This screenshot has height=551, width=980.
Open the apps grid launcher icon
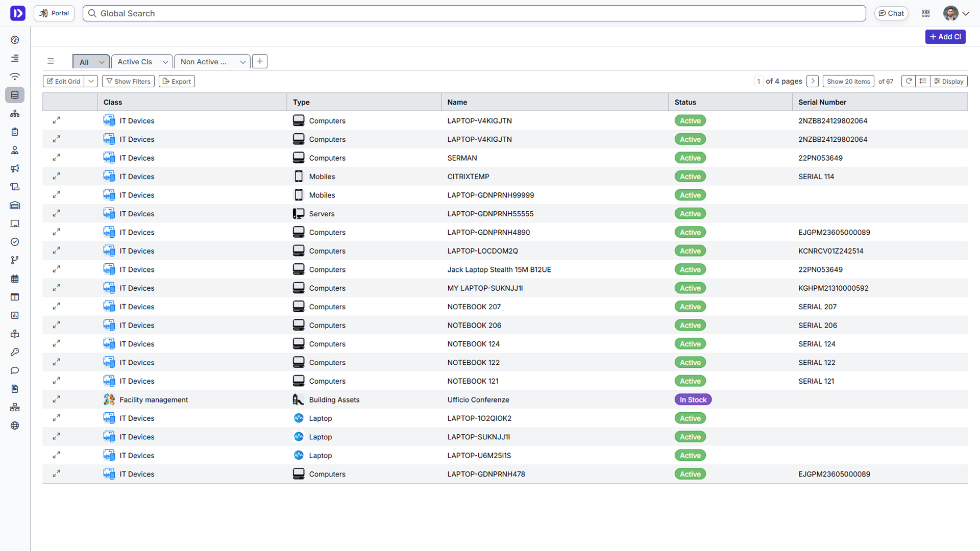pos(926,13)
